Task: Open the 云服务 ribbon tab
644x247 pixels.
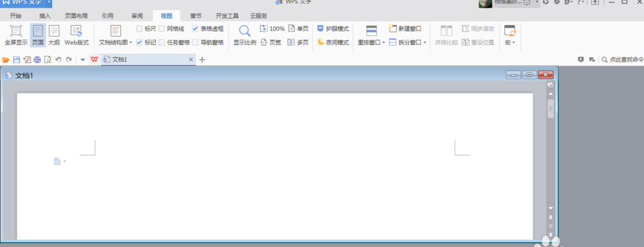Action: click(259, 16)
